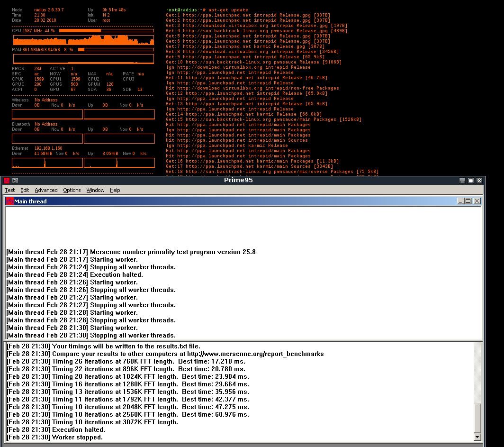Open the Help menu
This screenshot has width=504, height=447.
click(115, 190)
